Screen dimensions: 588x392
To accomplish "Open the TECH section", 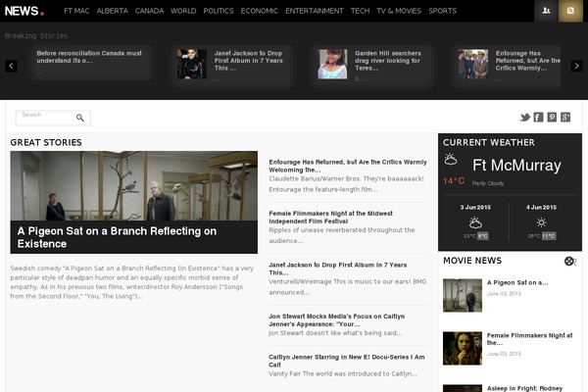I will [x=360, y=11].
